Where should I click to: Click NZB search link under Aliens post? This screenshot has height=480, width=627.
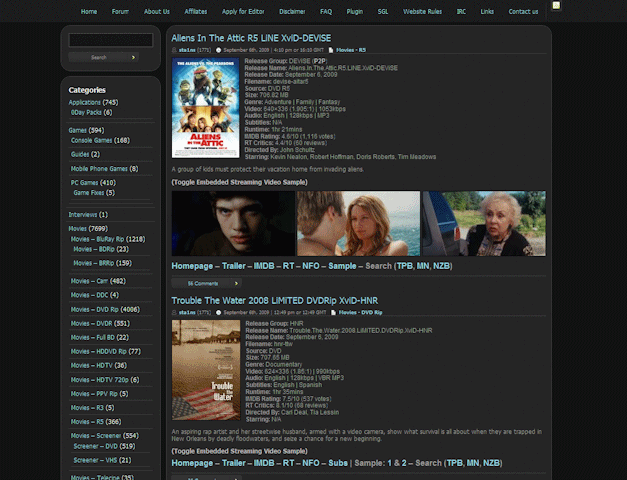(x=441, y=266)
